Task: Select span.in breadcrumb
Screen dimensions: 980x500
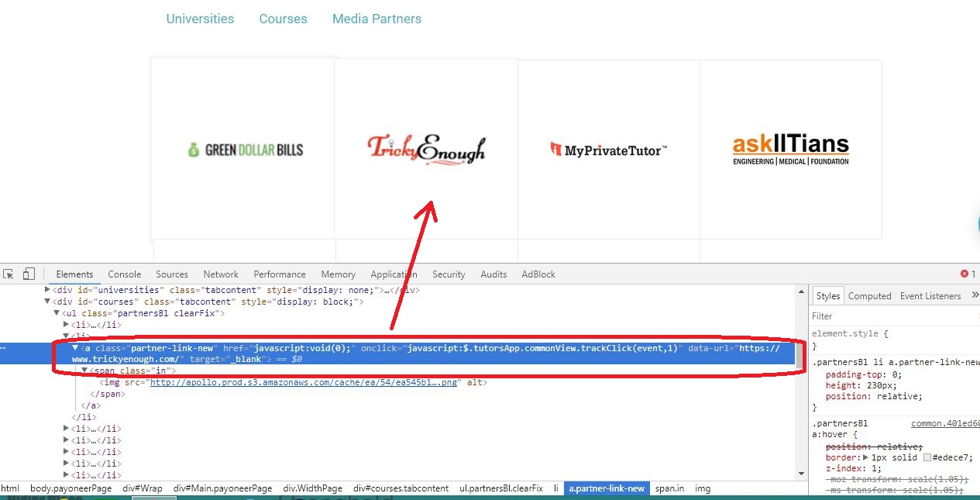Action: [670, 488]
